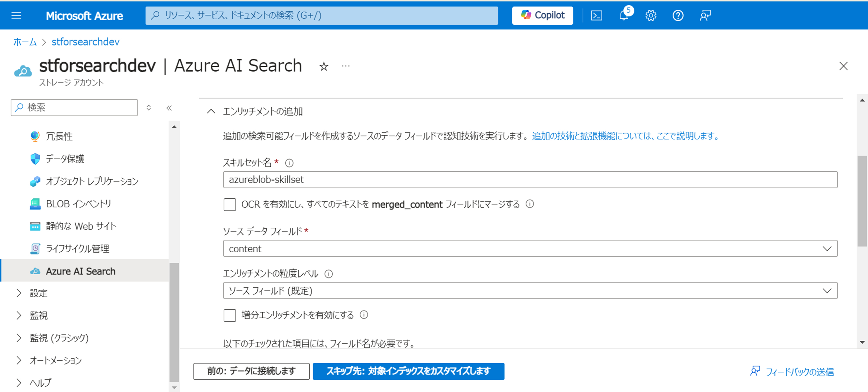Screen dimensions: 868x392
Task: Open the hamburger portal menu
Action: 16,16
